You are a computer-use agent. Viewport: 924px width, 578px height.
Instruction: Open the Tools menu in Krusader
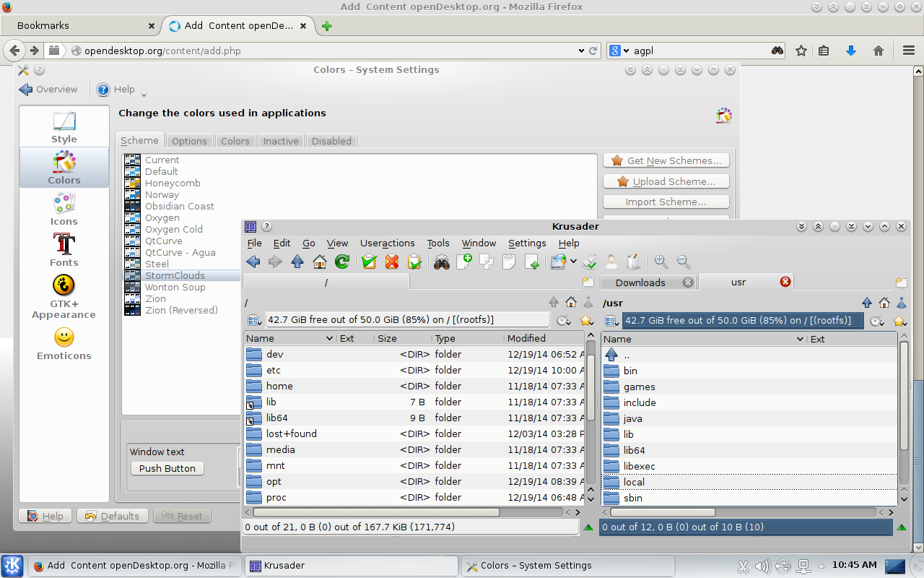438,243
